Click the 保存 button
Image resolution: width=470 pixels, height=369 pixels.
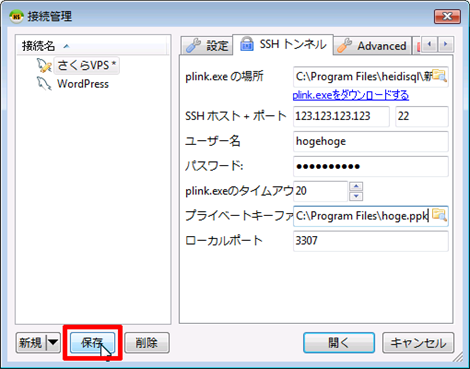point(92,342)
